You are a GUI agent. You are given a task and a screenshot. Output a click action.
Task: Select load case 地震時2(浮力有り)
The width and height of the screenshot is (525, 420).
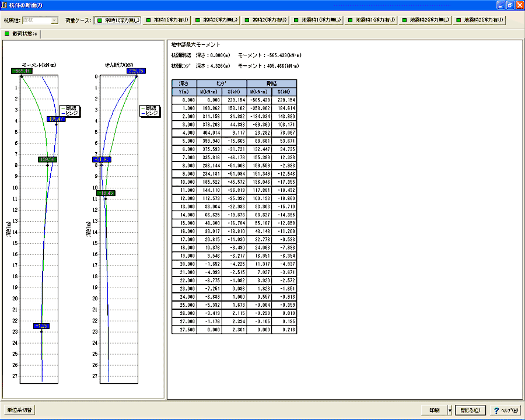click(479, 20)
